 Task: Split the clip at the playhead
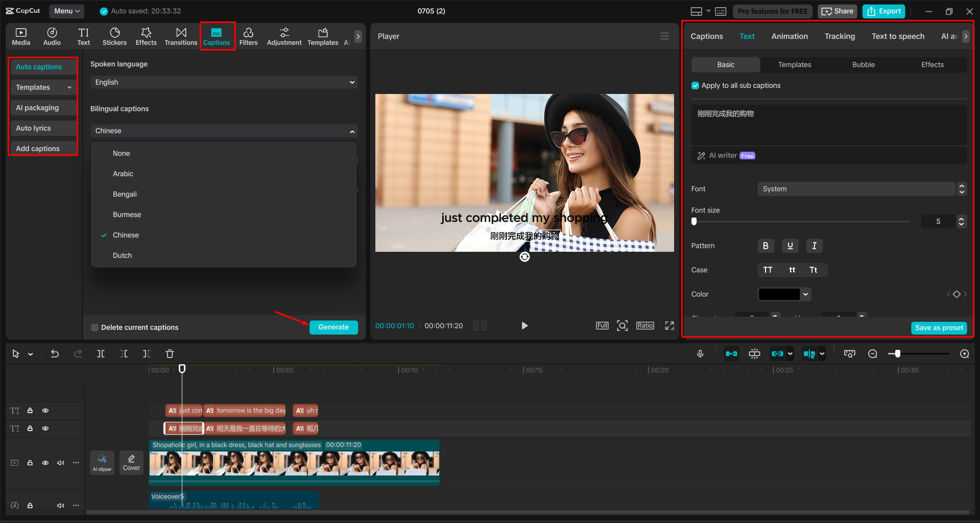pos(101,353)
